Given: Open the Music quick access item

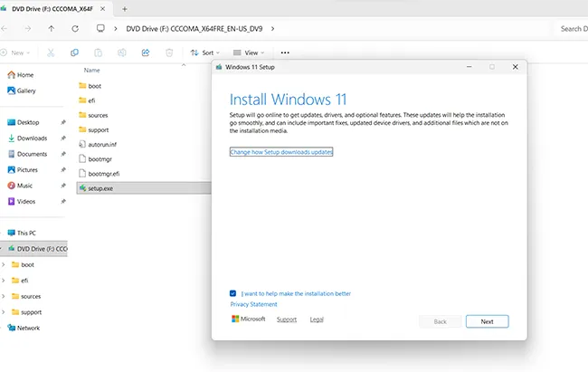Looking at the screenshot, I should [20, 186].
